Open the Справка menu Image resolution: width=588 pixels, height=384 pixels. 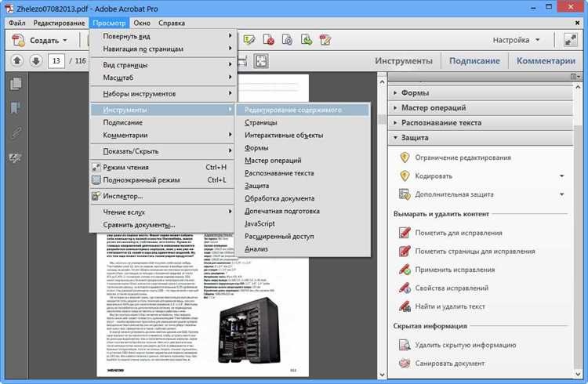pyautogui.click(x=172, y=23)
